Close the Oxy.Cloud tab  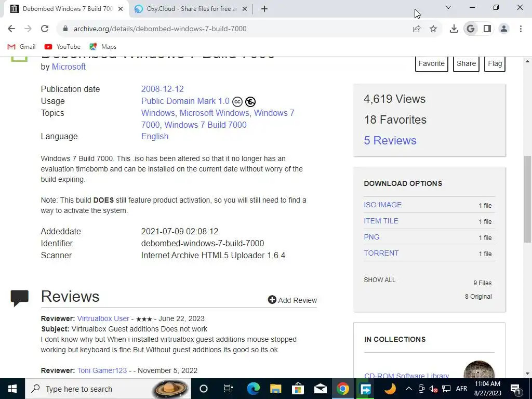click(x=245, y=9)
